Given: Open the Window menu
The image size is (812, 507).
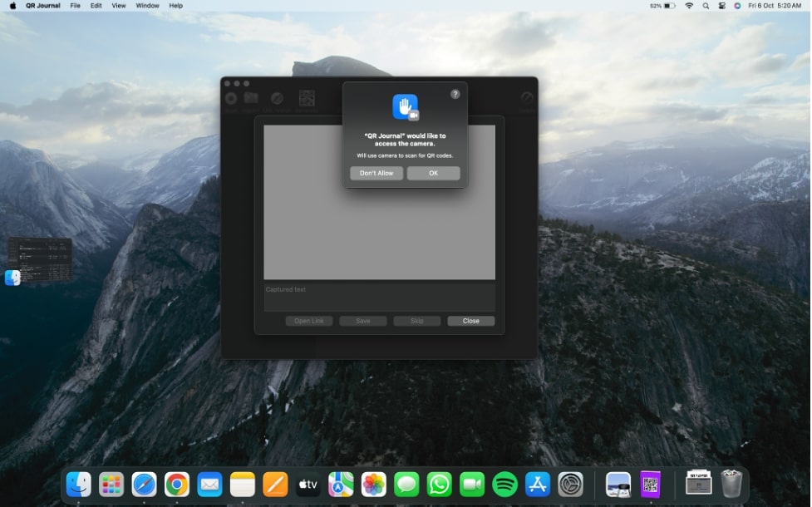Looking at the screenshot, I should pos(147,6).
